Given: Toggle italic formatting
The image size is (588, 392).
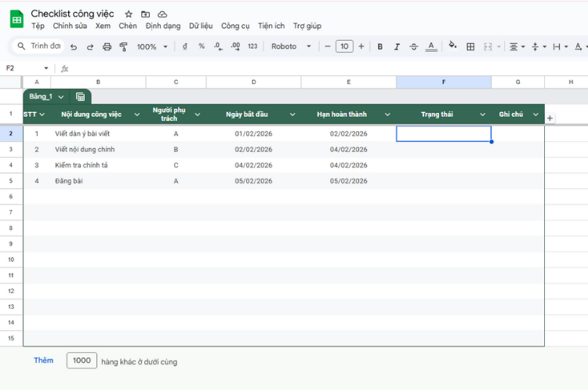Looking at the screenshot, I should pyautogui.click(x=397, y=46).
